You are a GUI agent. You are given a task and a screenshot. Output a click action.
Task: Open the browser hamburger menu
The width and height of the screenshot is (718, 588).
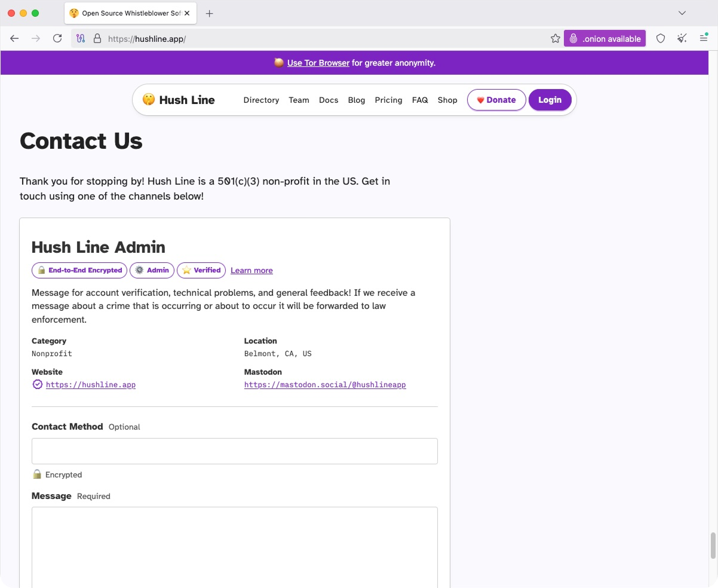[704, 38]
